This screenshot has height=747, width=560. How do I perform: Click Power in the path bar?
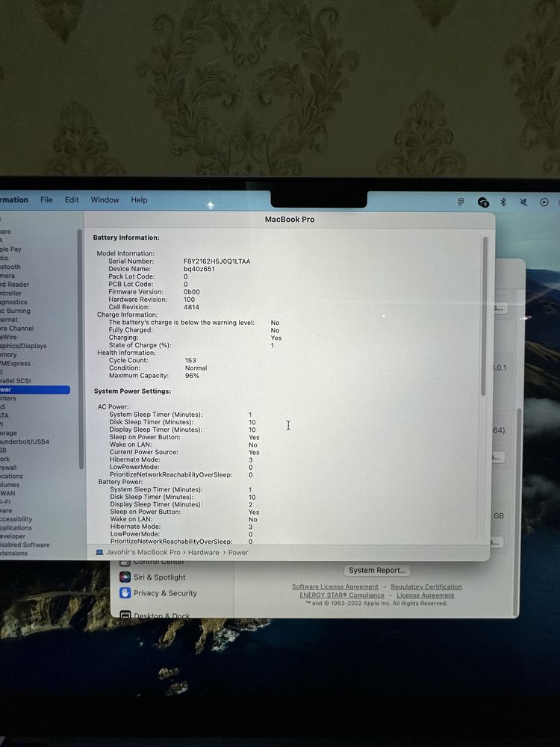pos(238,552)
